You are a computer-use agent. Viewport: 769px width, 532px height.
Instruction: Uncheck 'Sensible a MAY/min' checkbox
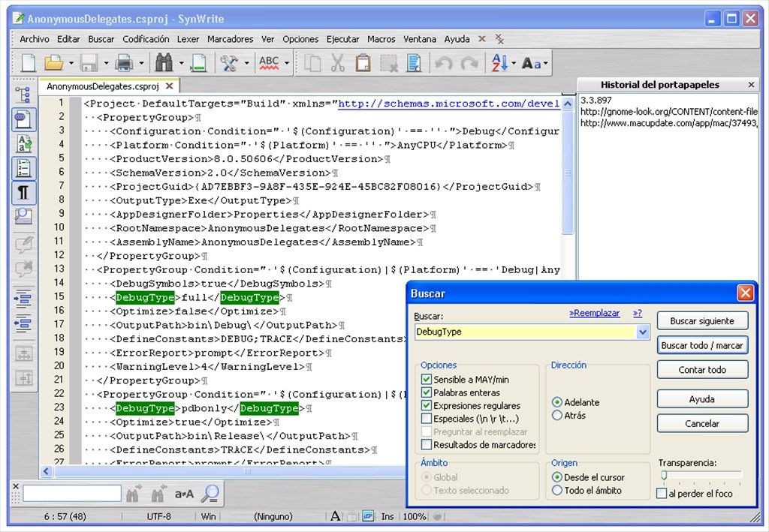tap(427, 379)
